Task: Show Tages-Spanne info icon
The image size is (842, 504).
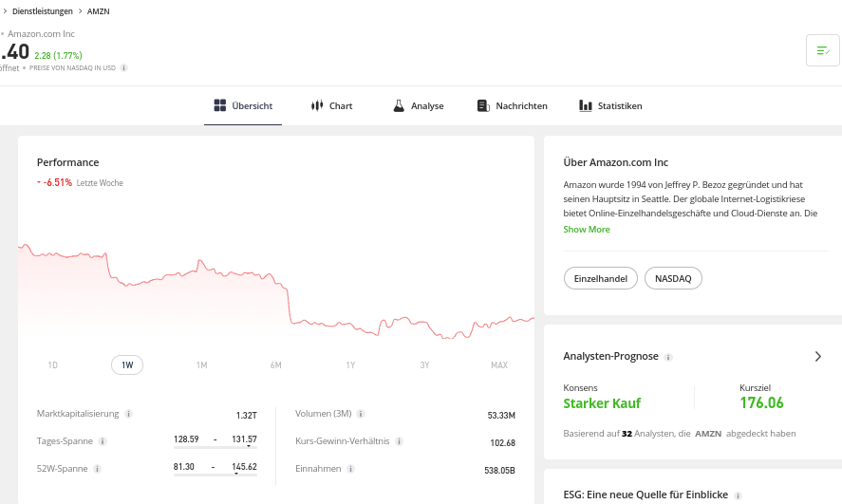Action: pos(102,441)
